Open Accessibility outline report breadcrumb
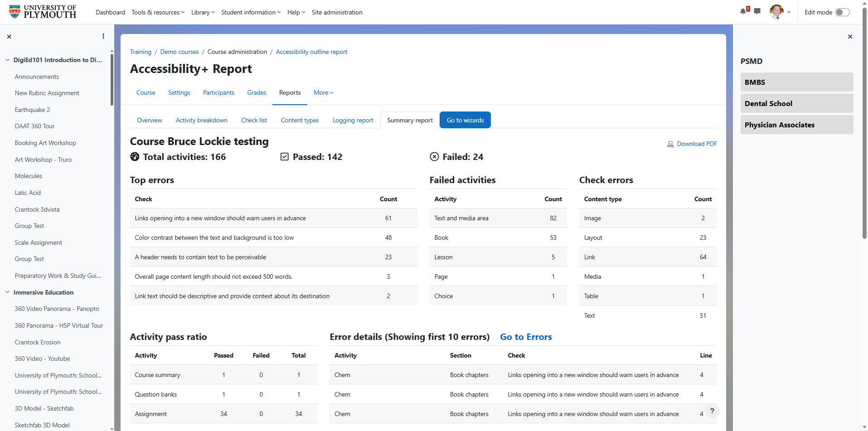Viewport: 868px width, 431px height. 311,52
